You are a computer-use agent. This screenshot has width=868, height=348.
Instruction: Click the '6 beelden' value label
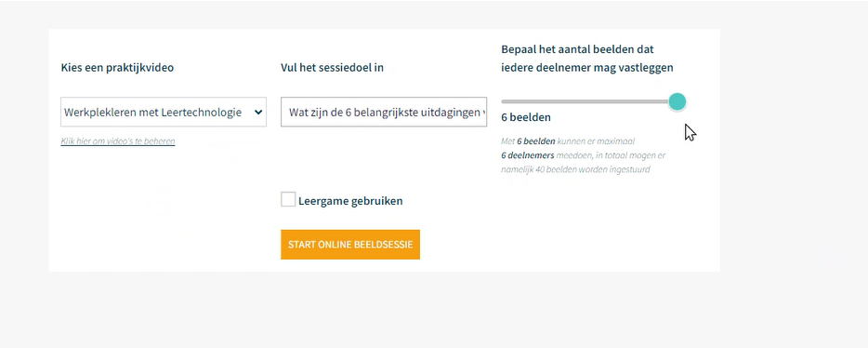tap(526, 117)
